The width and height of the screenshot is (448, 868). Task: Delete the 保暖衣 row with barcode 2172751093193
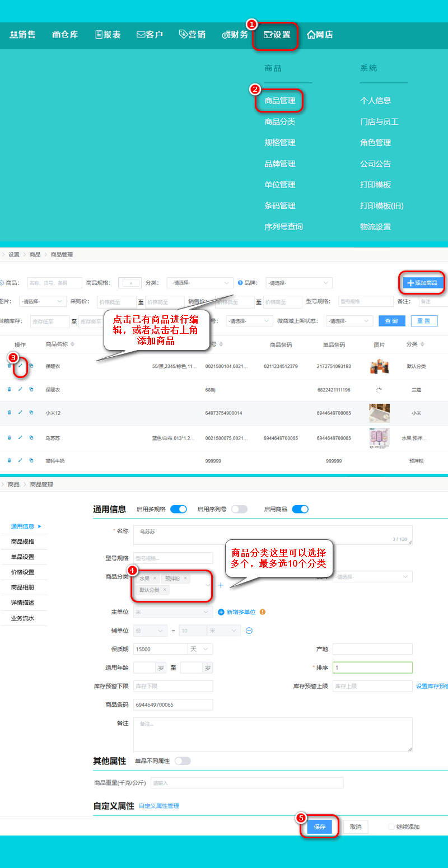[x=9, y=366]
